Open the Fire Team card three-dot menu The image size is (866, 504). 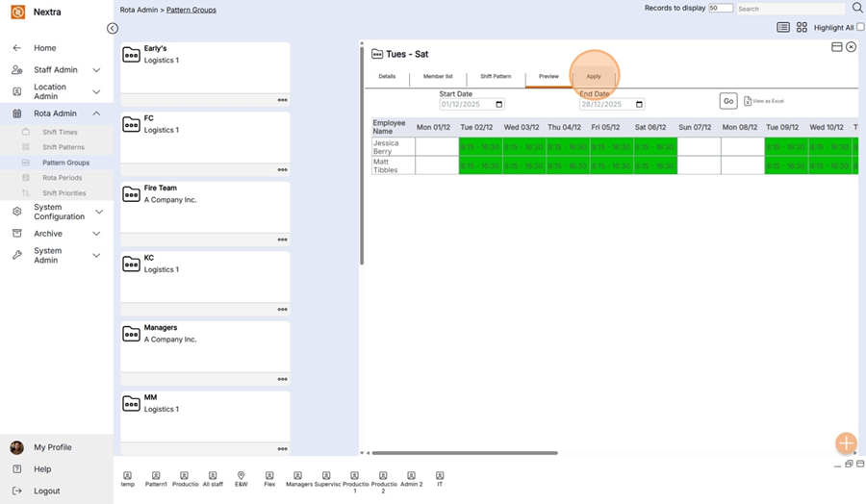click(282, 239)
